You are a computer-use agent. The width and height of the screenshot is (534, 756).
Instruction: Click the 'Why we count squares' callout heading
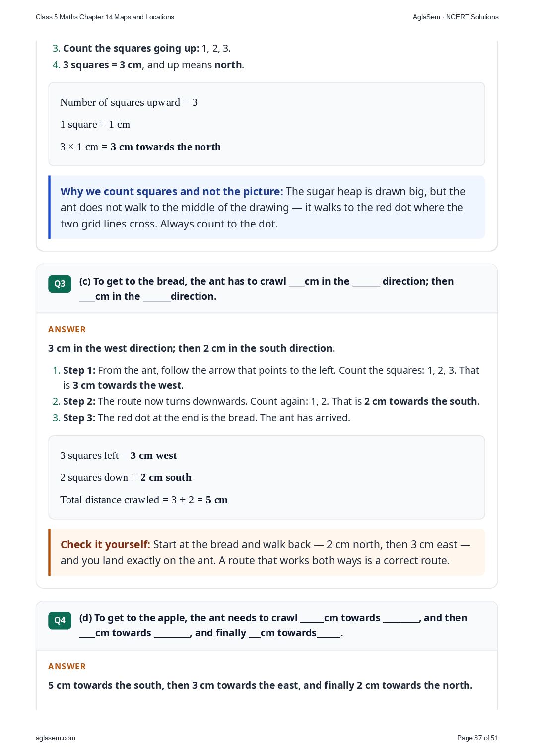pos(172,192)
